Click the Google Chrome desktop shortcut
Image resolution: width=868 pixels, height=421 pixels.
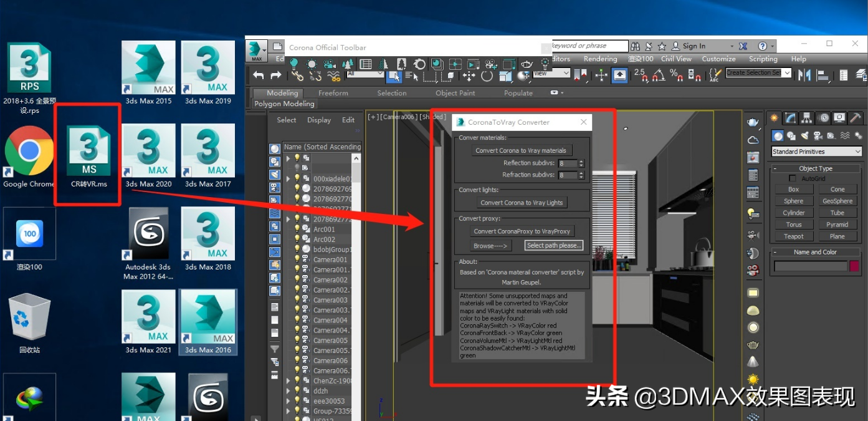pyautogui.click(x=29, y=157)
